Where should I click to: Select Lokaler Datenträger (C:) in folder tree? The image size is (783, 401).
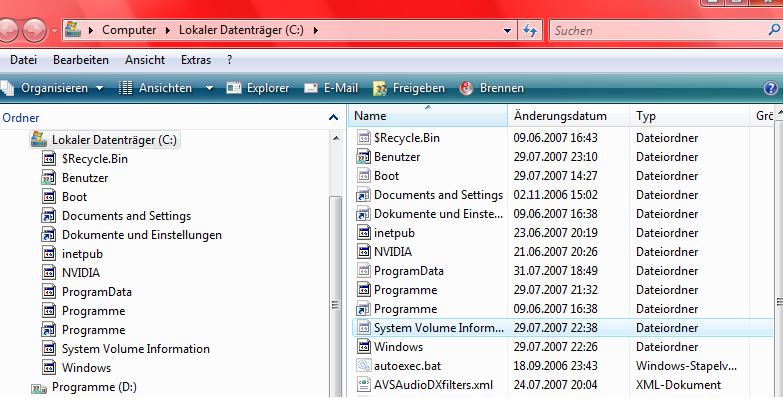104,140
